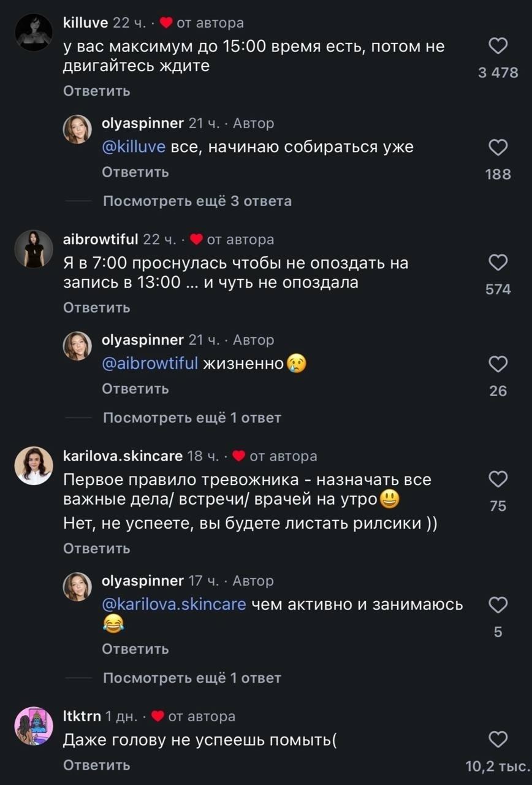The height and width of the screenshot is (785, 532).
Task: Show one more reply under karilova.skincare's thread
Action: (x=192, y=678)
